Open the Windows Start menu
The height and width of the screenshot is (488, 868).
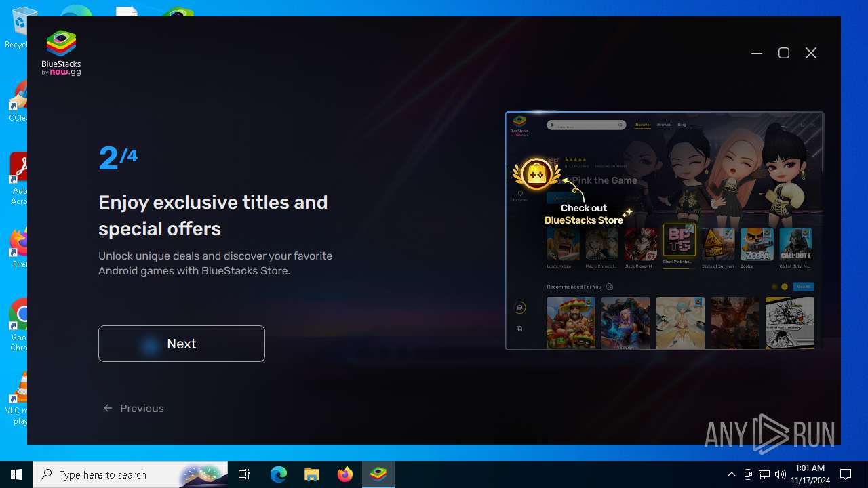point(16,474)
